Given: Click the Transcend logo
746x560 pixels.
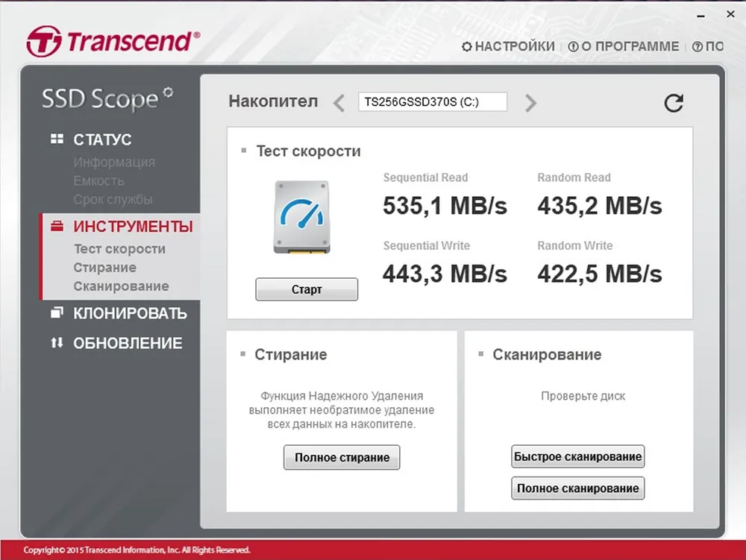Looking at the screenshot, I should coord(113,41).
